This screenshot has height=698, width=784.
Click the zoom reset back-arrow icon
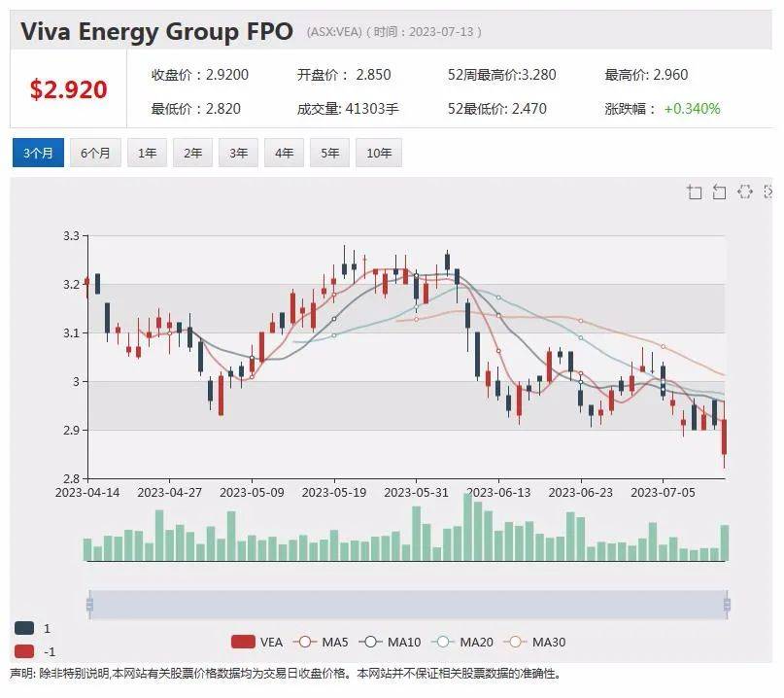click(x=719, y=192)
